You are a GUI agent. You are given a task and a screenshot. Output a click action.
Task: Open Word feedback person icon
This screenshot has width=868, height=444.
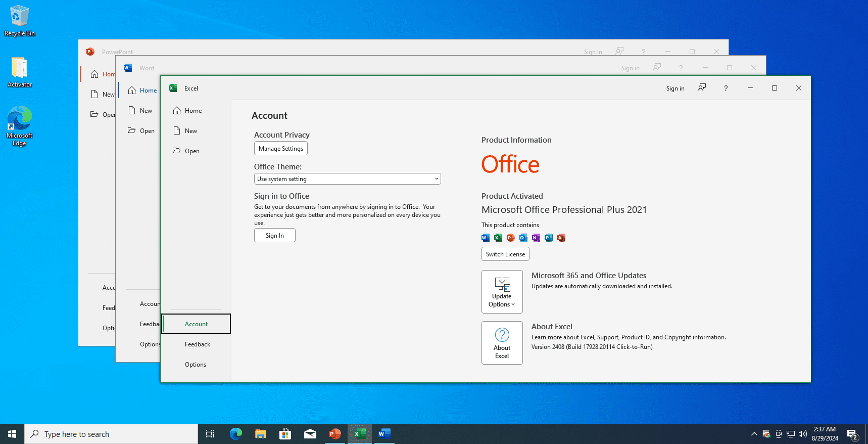(x=657, y=67)
